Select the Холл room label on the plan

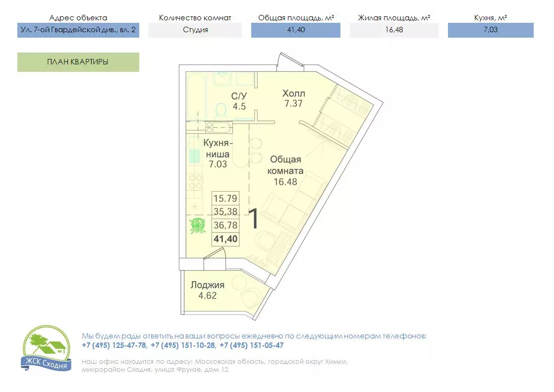(294, 93)
